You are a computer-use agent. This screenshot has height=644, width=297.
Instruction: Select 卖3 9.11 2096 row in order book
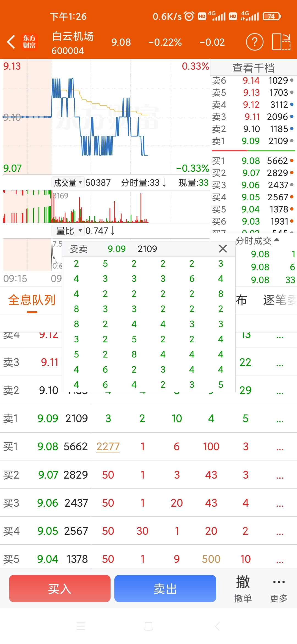click(x=253, y=117)
